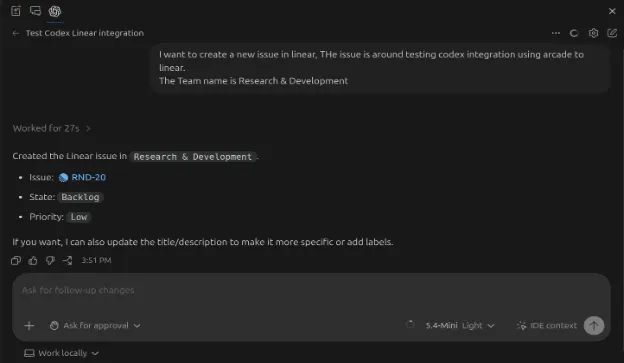Image resolution: width=624 pixels, height=363 pixels.
Task: Click the fork/branch conversation icon
Action: (x=67, y=260)
